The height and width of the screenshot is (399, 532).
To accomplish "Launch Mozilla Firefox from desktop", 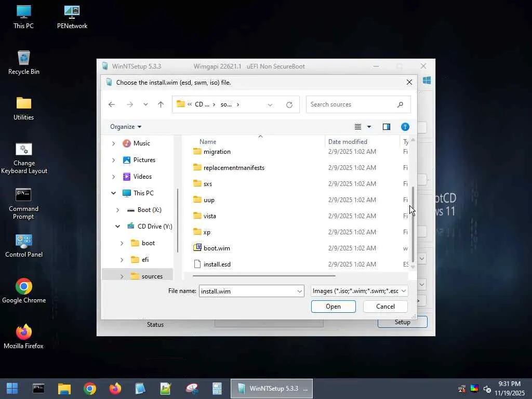I will [24, 337].
